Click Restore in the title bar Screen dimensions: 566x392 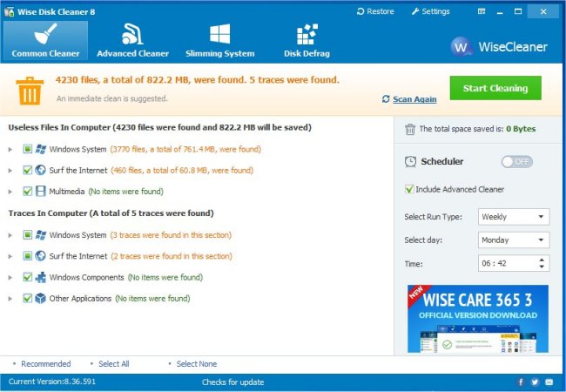tap(375, 11)
